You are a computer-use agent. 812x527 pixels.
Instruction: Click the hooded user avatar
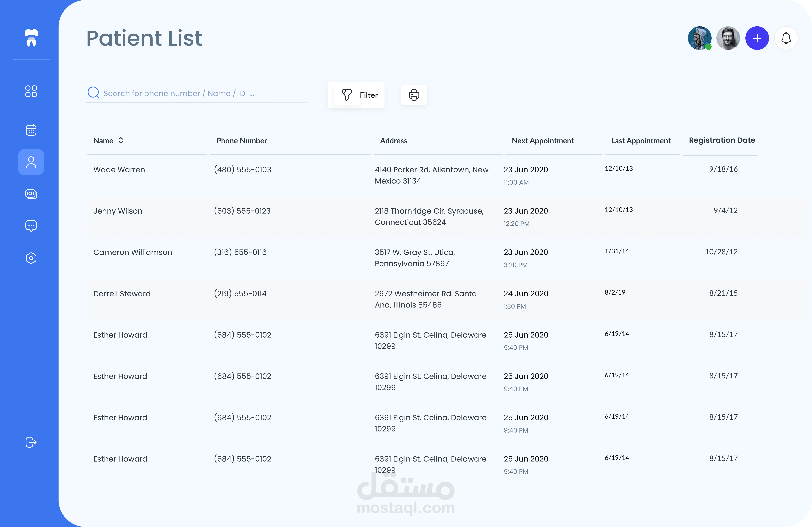coord(699,38)
